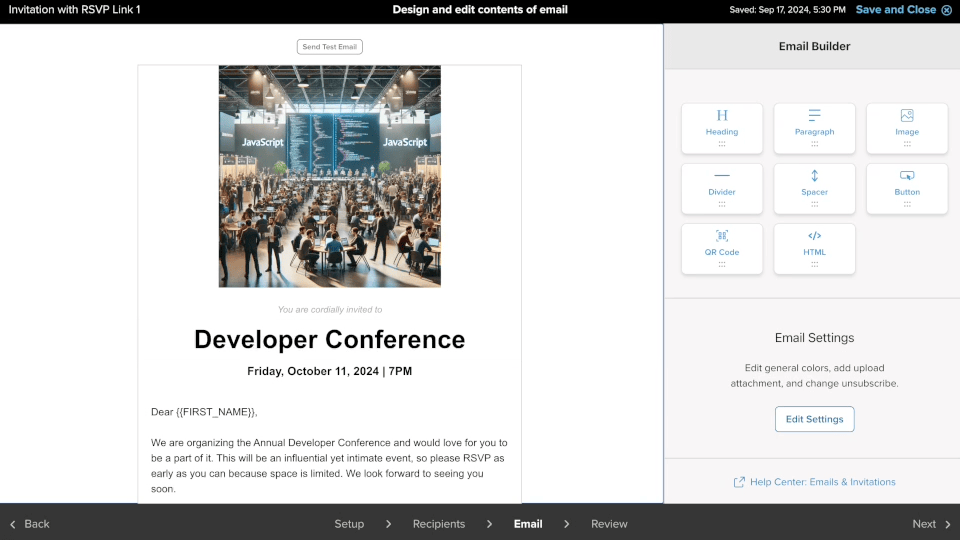This screenshot has width=960, height=540.
Task: Go Back to the previous step
Action: coord(37,524)
